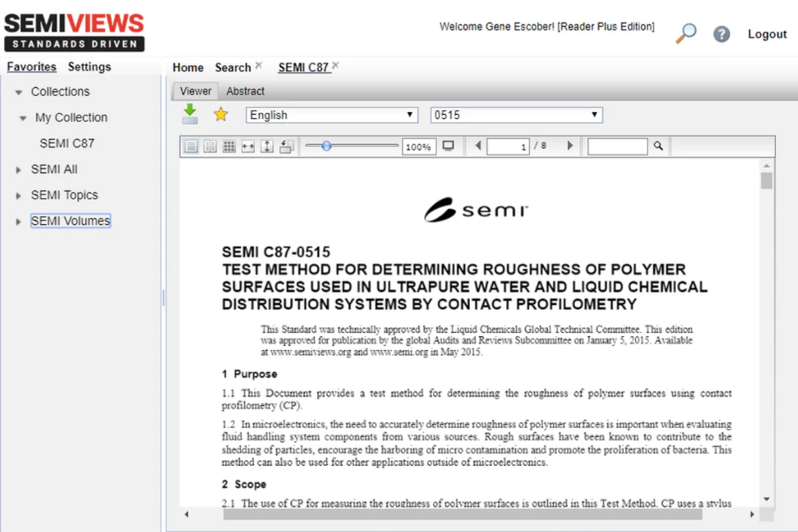Open the thumbnail grid view
Screen dimensions: 798x532
tap(229, 146)
